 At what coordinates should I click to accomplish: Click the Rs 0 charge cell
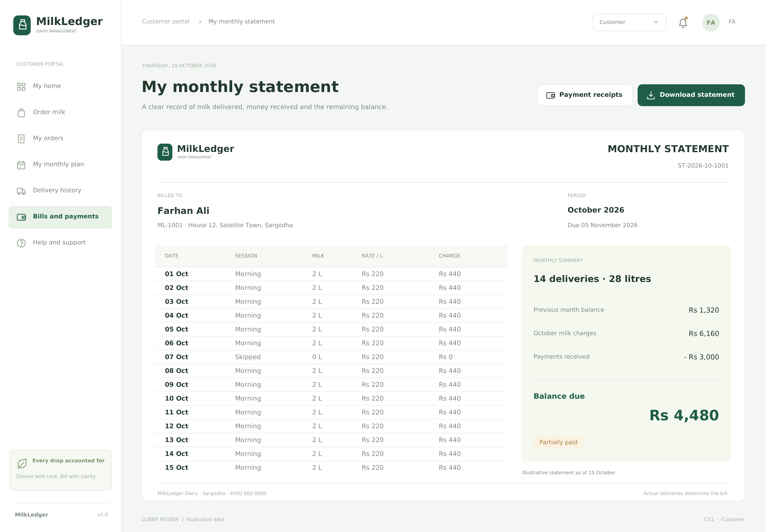pos(446,357)
